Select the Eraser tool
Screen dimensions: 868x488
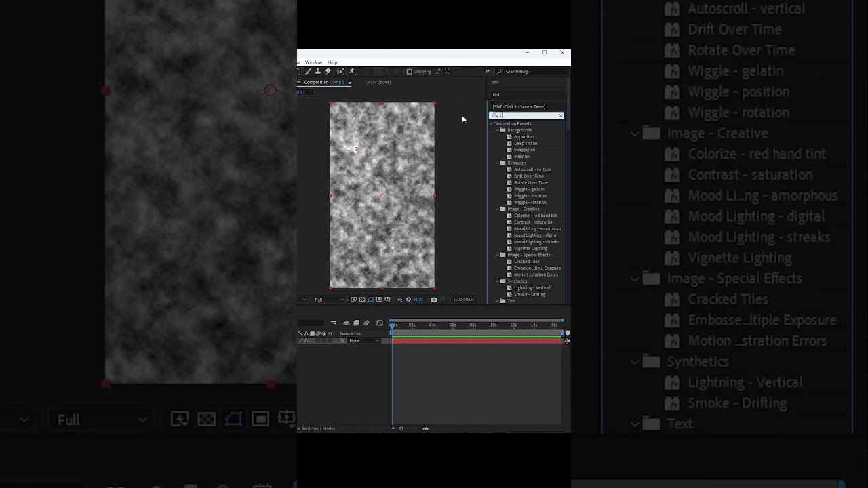[328, 71]
